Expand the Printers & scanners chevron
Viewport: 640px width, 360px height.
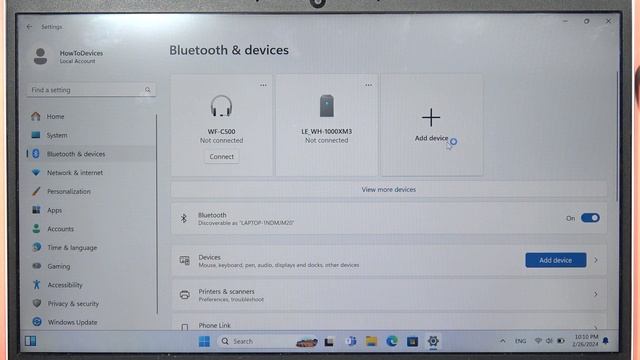click(596, 294)
